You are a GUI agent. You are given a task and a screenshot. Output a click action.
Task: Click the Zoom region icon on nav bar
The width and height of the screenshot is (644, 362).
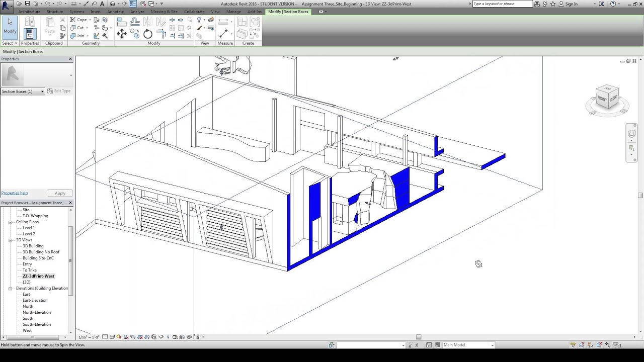click(631, 148)
